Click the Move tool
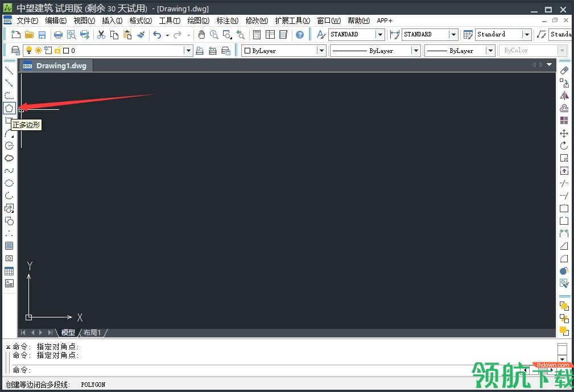This screenshot has width=574, height=392. click(x=564, y=133)
